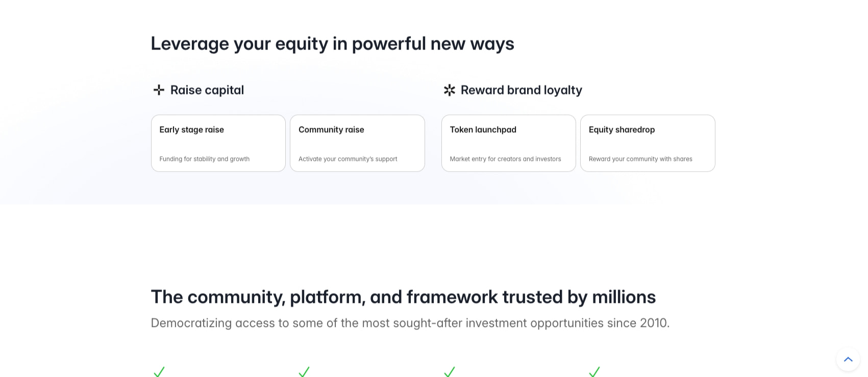Click the 'trusted by millions' heading
This screenshot has width=868, height=377.
pyautogui.click(x=403, y=297)
